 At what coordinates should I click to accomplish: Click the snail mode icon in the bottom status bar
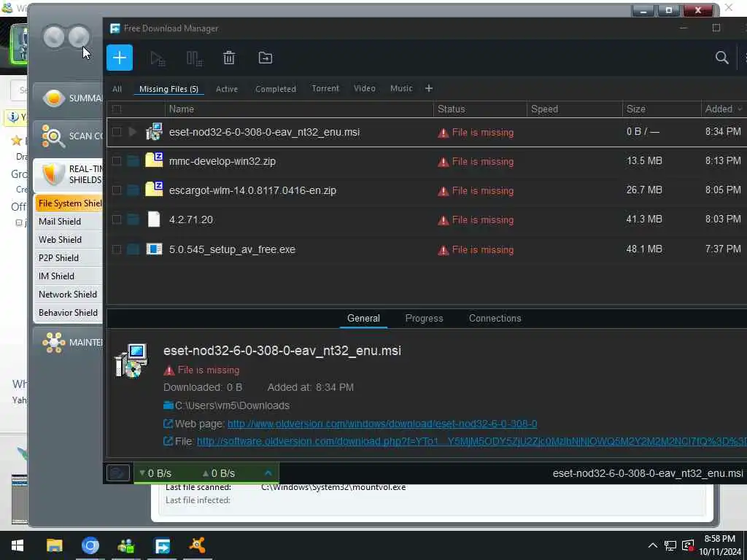click(x=117, y=473)
